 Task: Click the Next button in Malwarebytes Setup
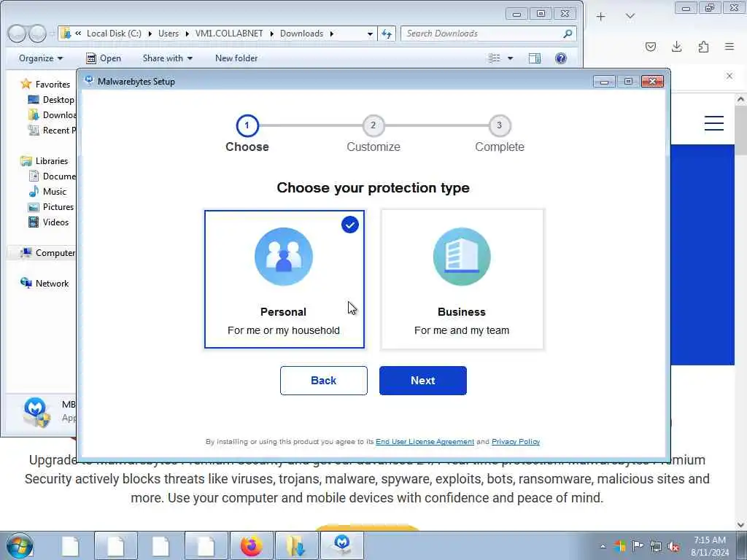(x=423, y=381)
